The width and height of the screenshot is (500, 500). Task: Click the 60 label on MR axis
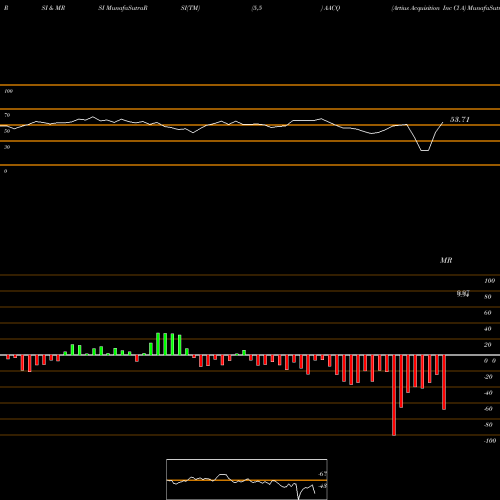click(488, 313)
